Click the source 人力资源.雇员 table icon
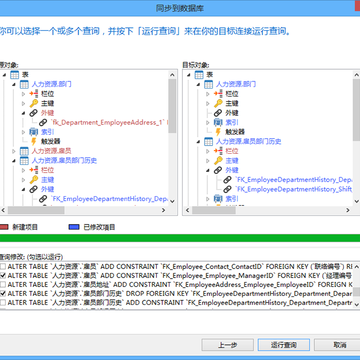The height and width of the screenshot is (360, 360). 24,151
